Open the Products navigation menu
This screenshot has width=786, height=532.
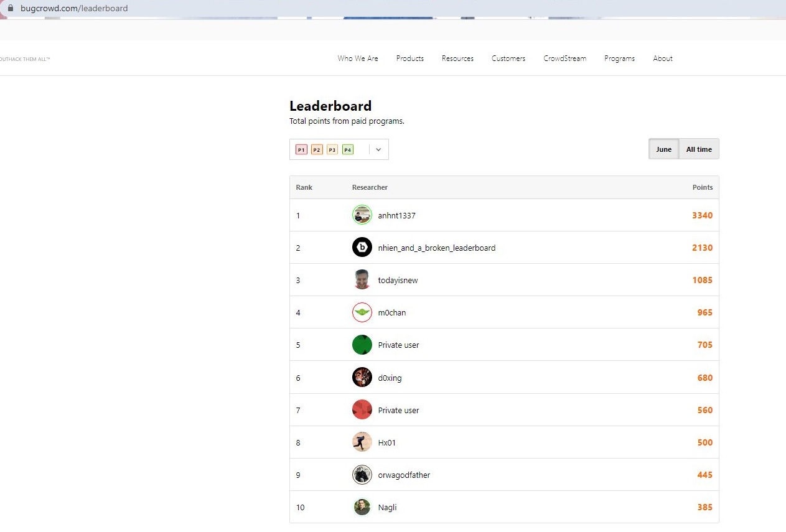tap(409, 58)
